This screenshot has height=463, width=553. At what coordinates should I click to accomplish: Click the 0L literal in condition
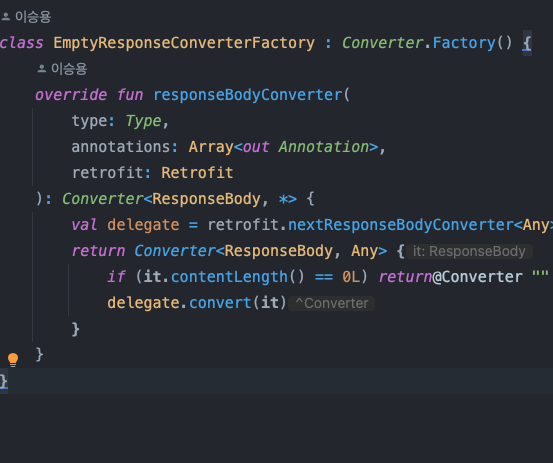pos(351,277)
